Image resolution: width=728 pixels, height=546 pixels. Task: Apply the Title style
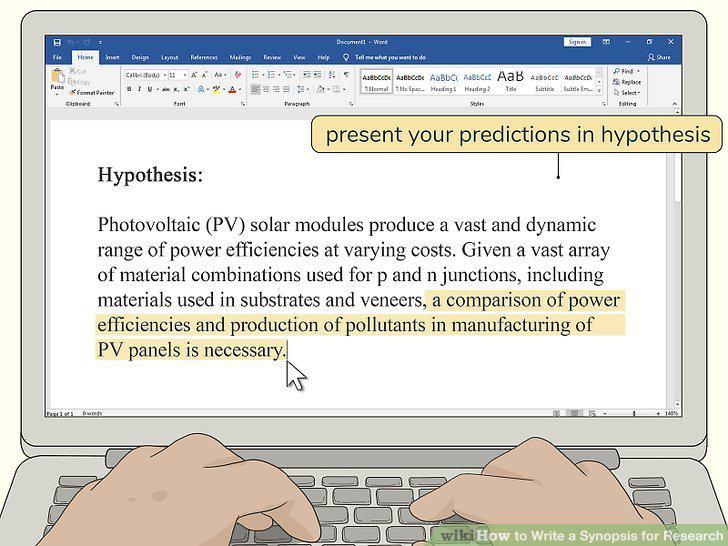pos(511,81)
